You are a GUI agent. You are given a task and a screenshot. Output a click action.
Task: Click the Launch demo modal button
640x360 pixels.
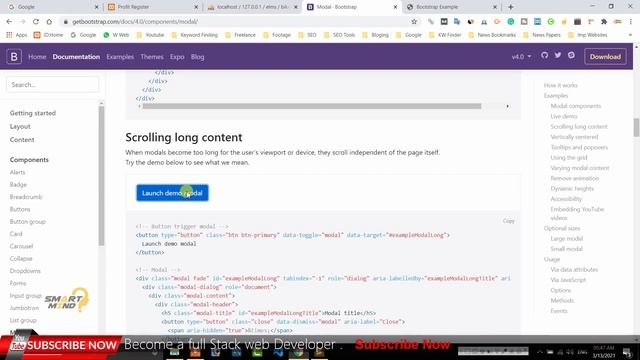coord(172,193)
